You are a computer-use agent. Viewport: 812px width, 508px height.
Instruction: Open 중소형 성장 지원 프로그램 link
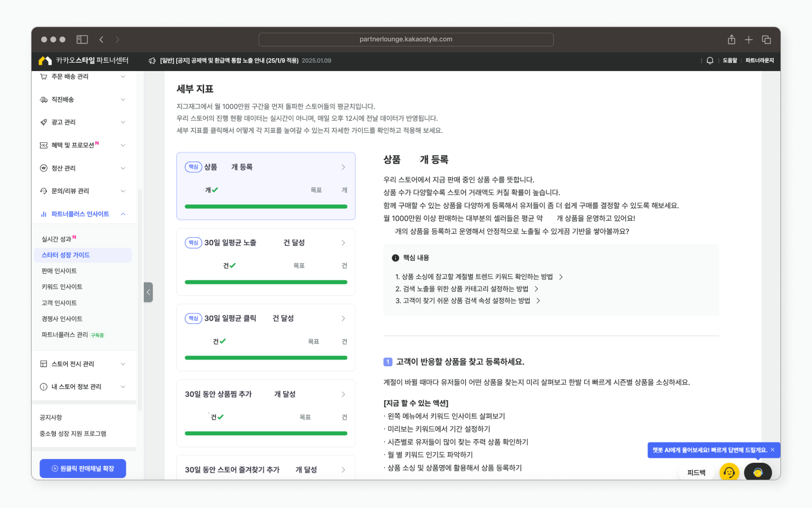73,433
